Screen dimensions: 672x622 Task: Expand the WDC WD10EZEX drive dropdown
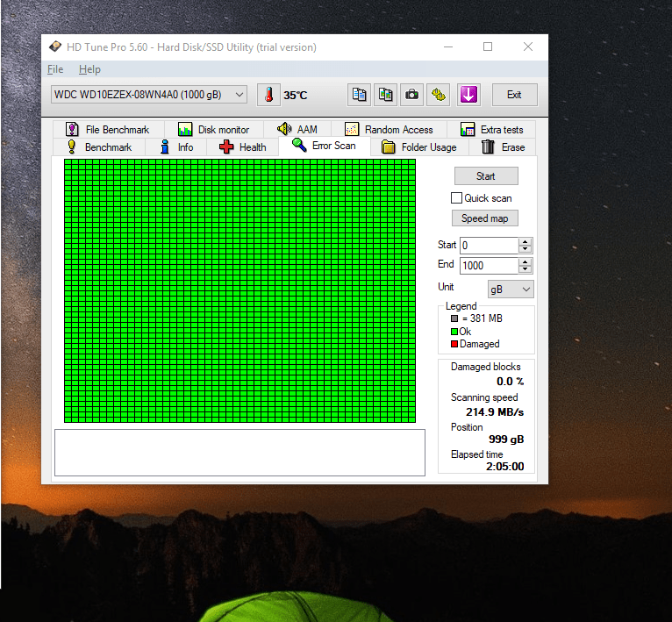point(149,95)
